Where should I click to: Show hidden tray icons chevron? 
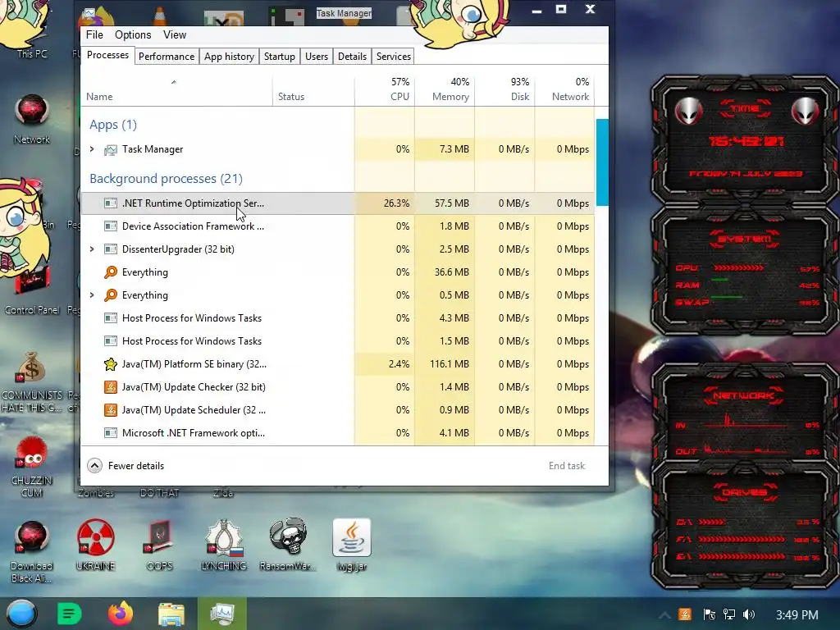tap(664, 614)
